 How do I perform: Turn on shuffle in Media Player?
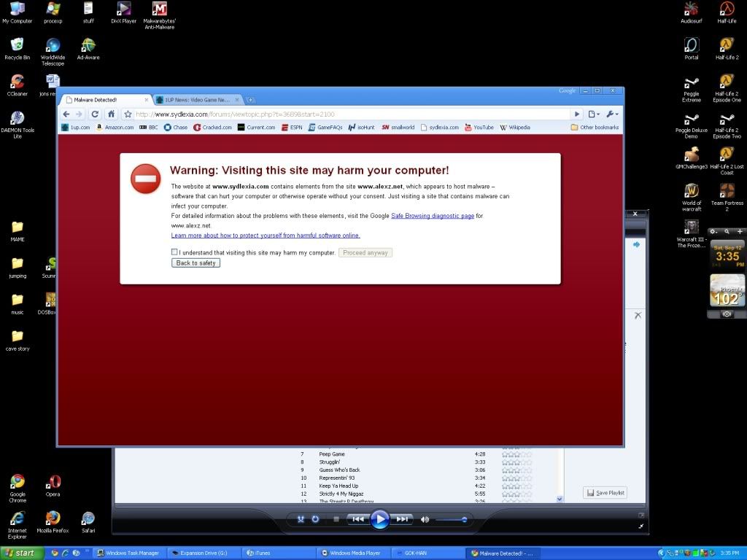pyautogui.click(x=300, y=519)
